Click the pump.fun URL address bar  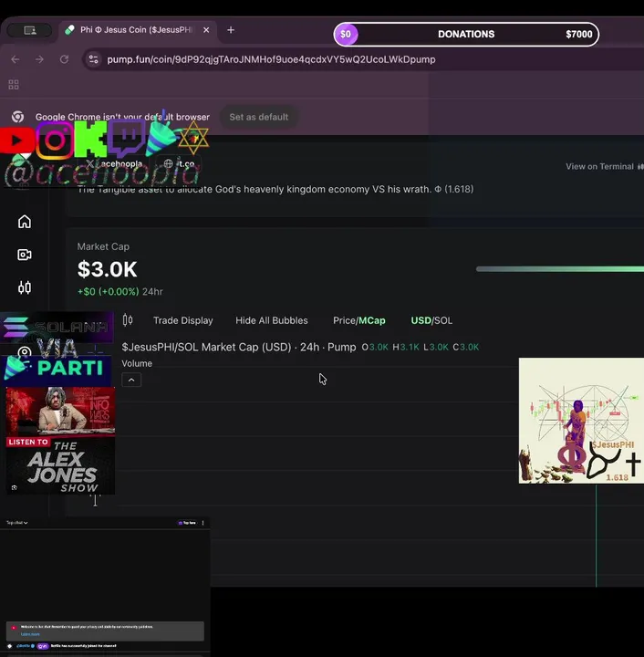coord(271,59)
